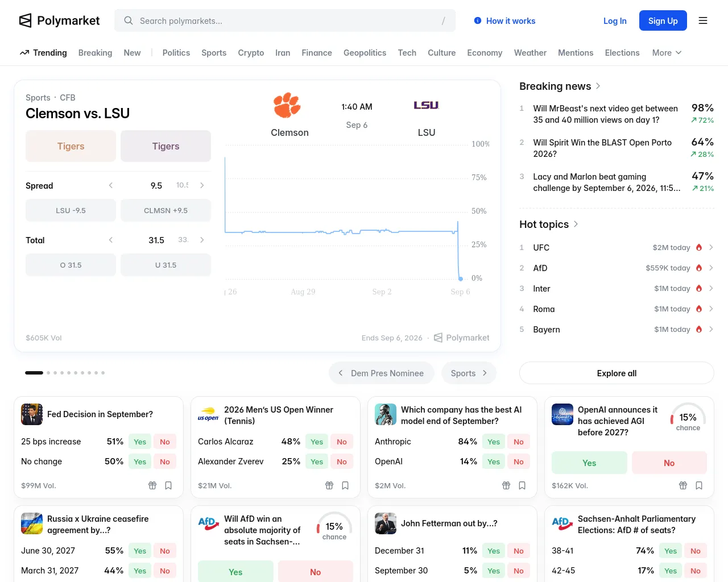Click the US Open logo thumbnail
This screenshot has height=582, width=728.
[x=209, y=414]
